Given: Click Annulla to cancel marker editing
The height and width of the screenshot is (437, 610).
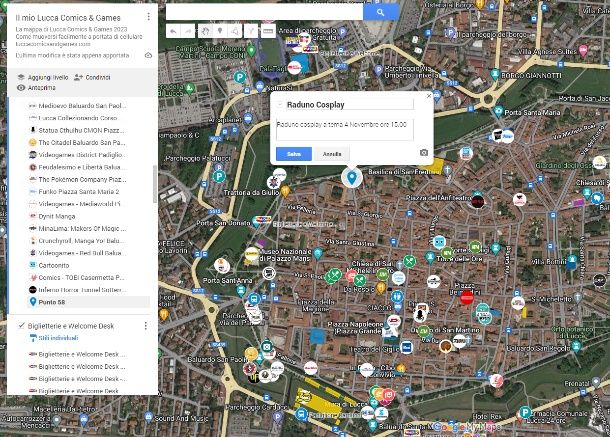Looking at the screenshot, I should [x=332, y=154].
